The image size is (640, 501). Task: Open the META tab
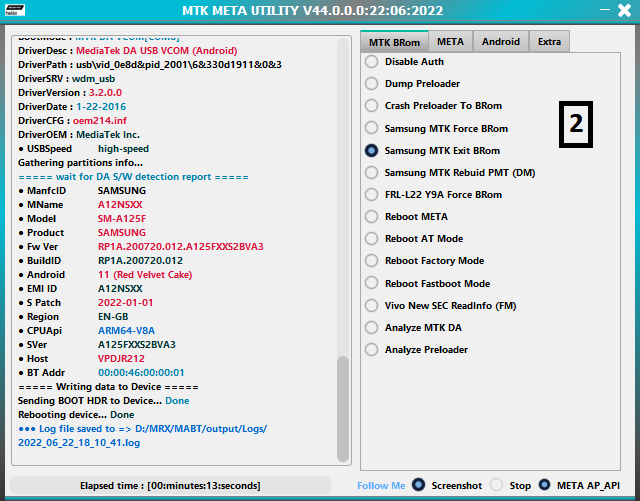tap(450, 42)
